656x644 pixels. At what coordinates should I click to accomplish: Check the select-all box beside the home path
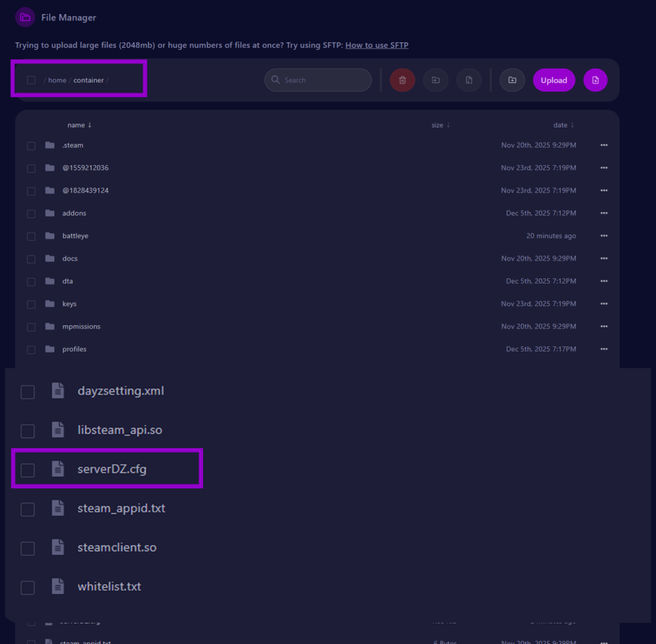31,80
